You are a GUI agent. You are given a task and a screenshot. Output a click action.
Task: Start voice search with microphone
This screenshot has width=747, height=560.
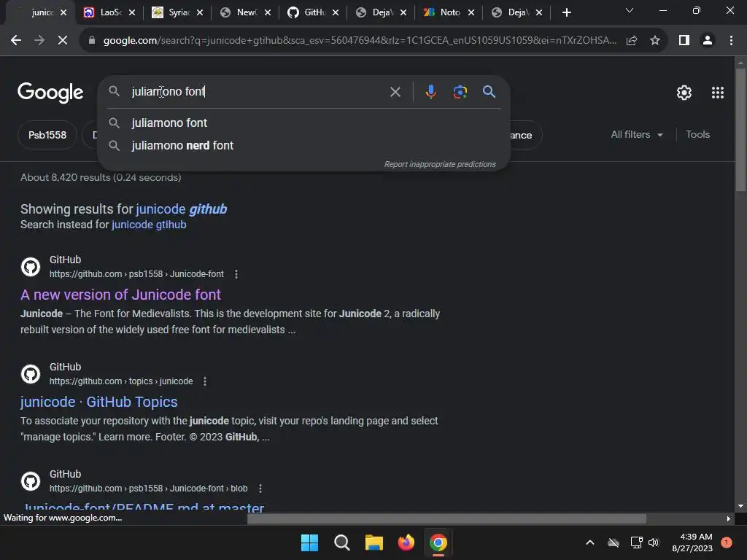tap(430, 91)
